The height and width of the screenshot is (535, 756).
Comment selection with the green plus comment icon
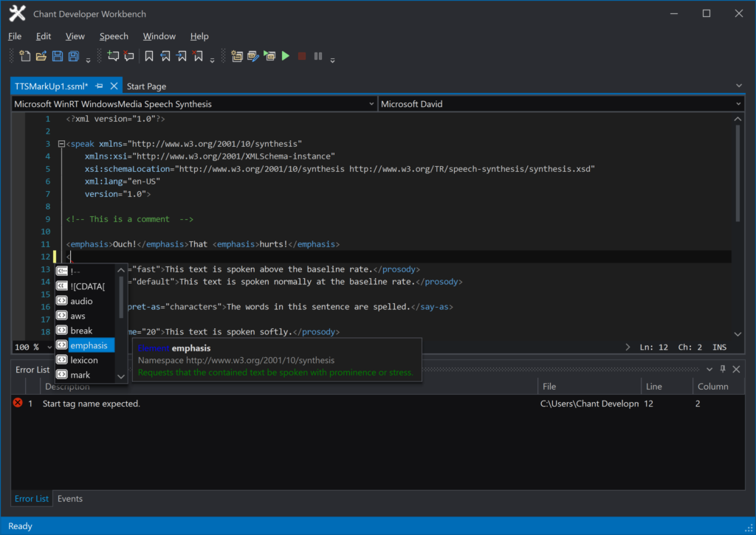pyautogui.click(x=113, y=56)
